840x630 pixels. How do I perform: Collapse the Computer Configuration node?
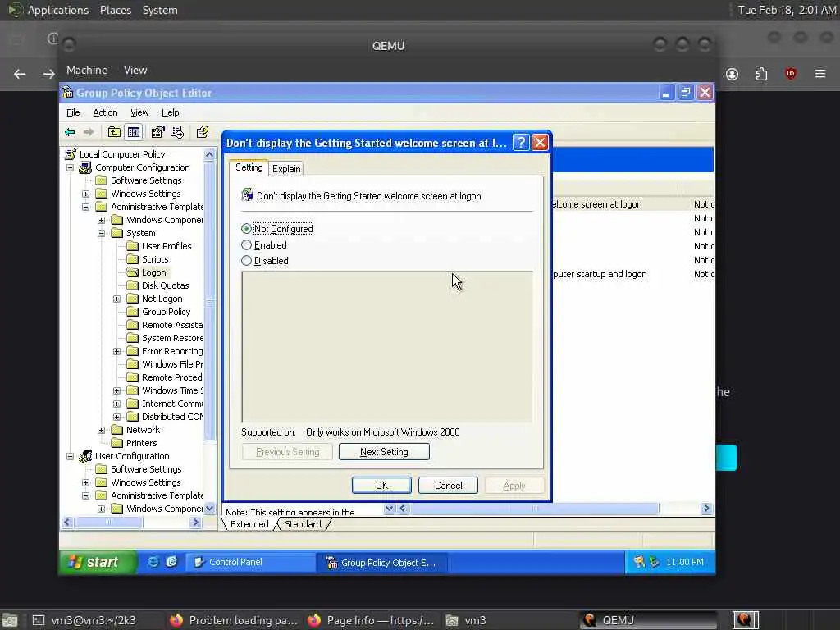(71, 167)
